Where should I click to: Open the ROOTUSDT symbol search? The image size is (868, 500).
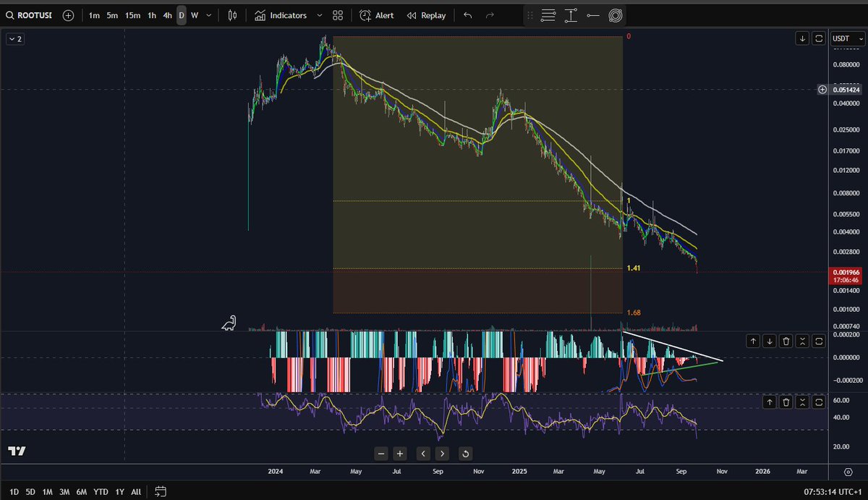pyautogui.click(x=29, y=15)
